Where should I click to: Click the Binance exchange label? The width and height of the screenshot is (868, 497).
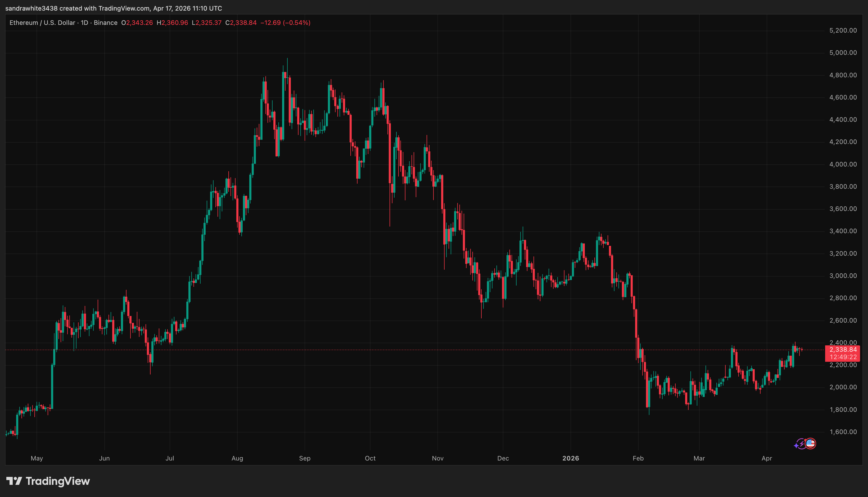(106, 23)
